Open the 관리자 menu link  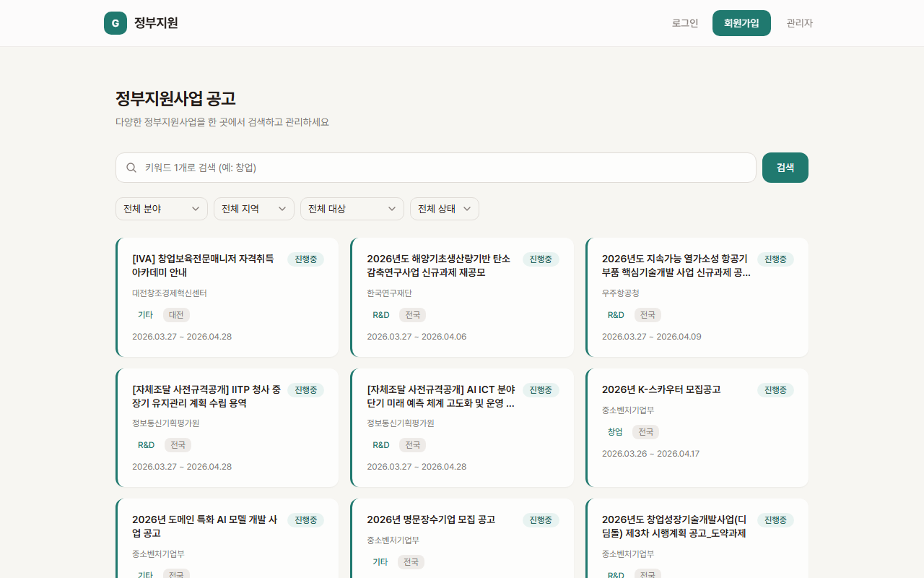[799, 23]
